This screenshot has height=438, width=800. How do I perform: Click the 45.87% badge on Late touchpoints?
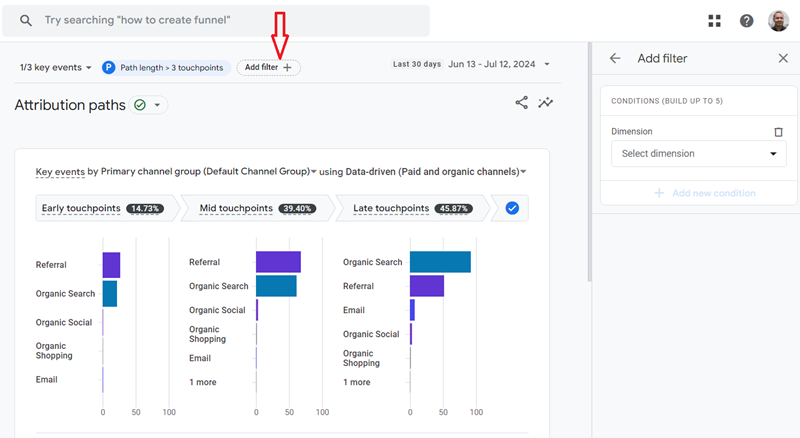[454, 208]
